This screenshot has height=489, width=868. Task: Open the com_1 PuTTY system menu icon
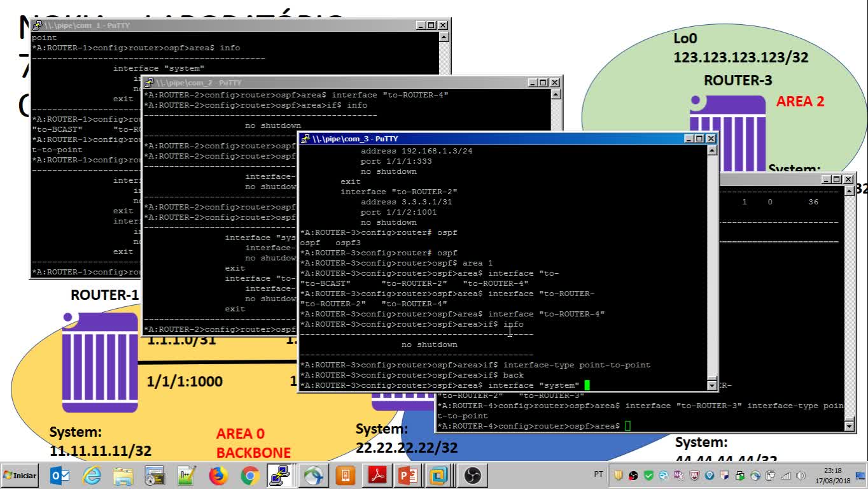pyautogui.click(x=37, y=25)
